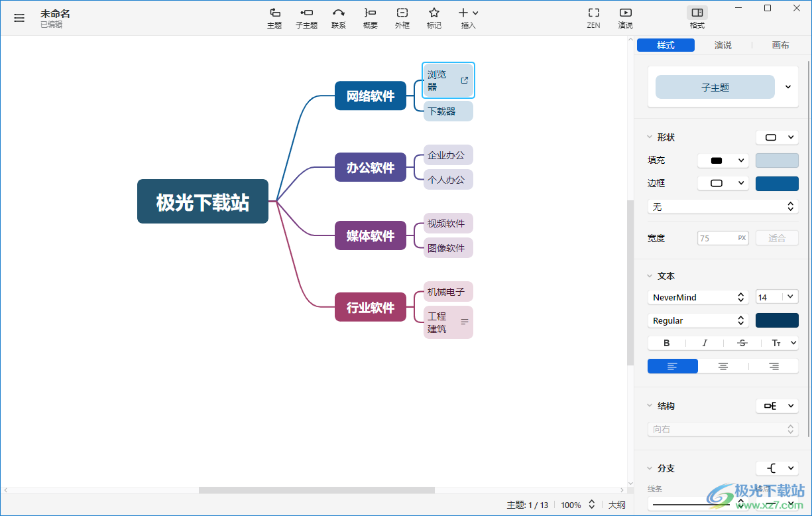Expand the 子主题 style preset dropdown

pos(788,87)
